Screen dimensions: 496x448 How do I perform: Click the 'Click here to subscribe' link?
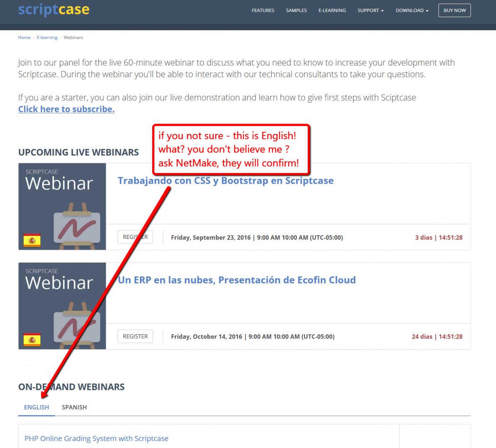point(66,109)
